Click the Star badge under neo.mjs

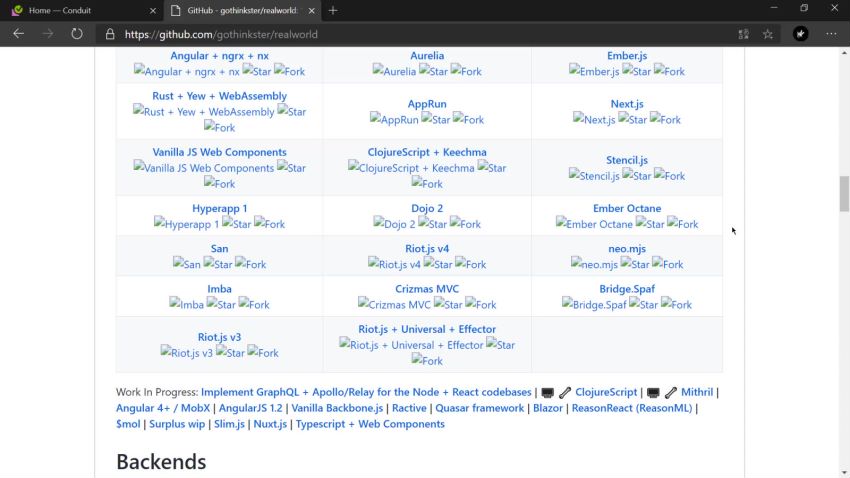pos(635,264)
